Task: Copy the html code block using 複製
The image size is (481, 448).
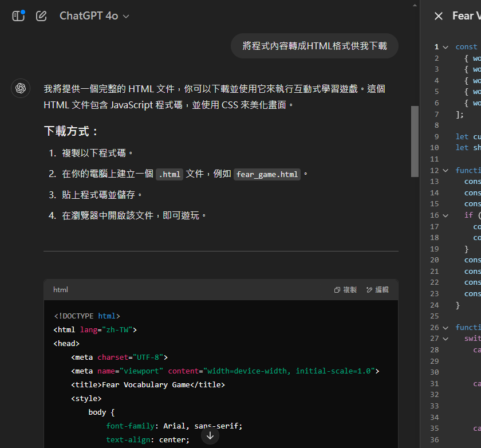Action: tap(345, 290)
